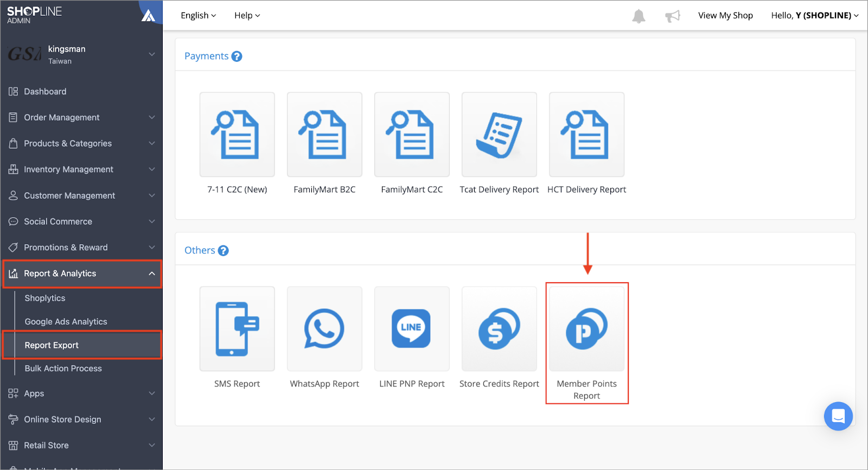Expand the Apps menu chevron

(152, 393)
